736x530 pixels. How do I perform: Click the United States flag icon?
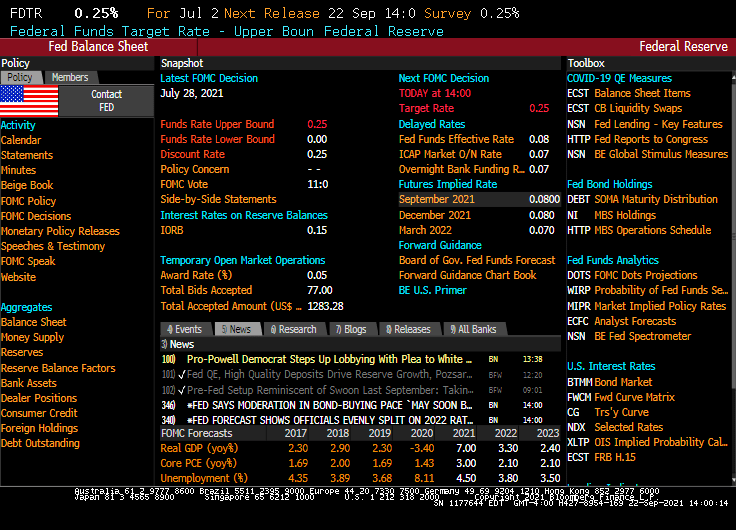(30, 101)
